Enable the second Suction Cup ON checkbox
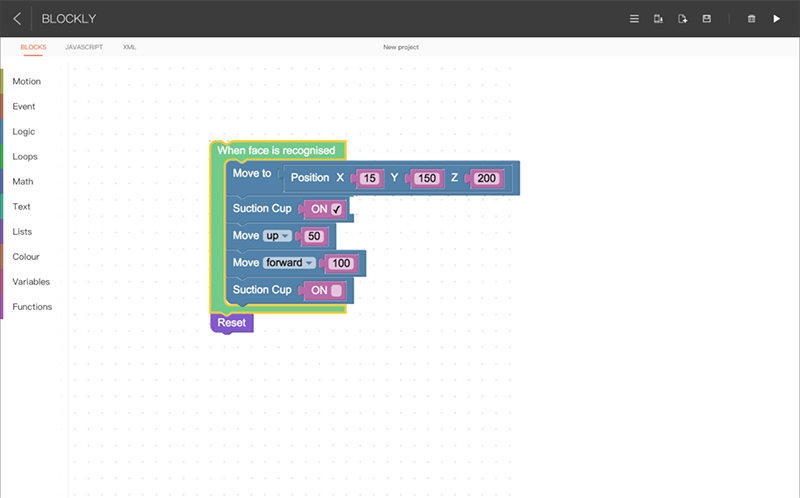The image size is (800, 498). 337,290
